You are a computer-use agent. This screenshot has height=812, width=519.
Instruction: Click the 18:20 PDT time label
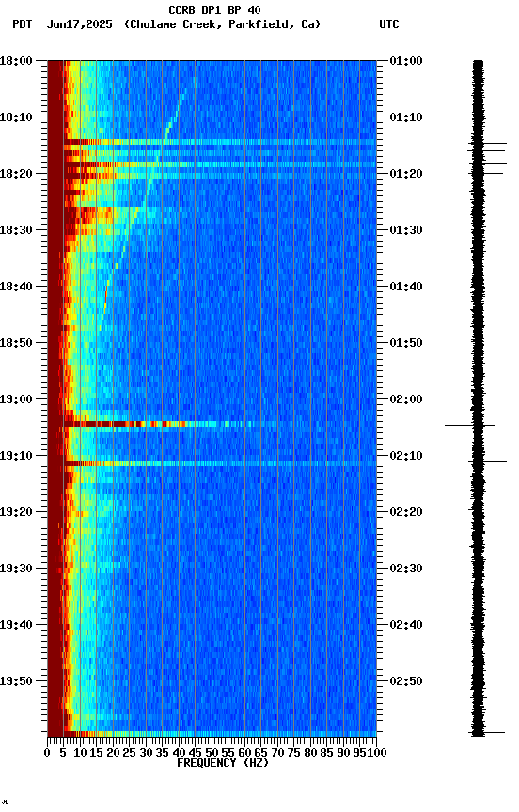[x=16, y=174]
